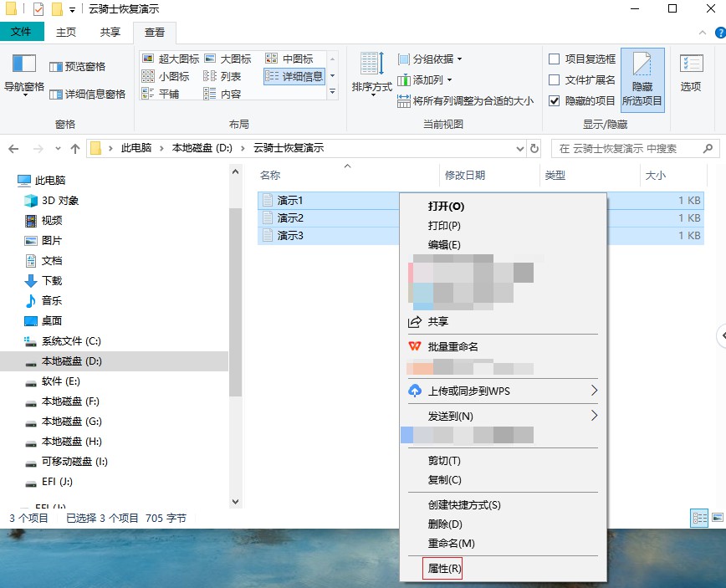Expand the add columns (添加列) dropdown
Screen dimensions: 726x588
pyautogui.click(x=425, y=79)
